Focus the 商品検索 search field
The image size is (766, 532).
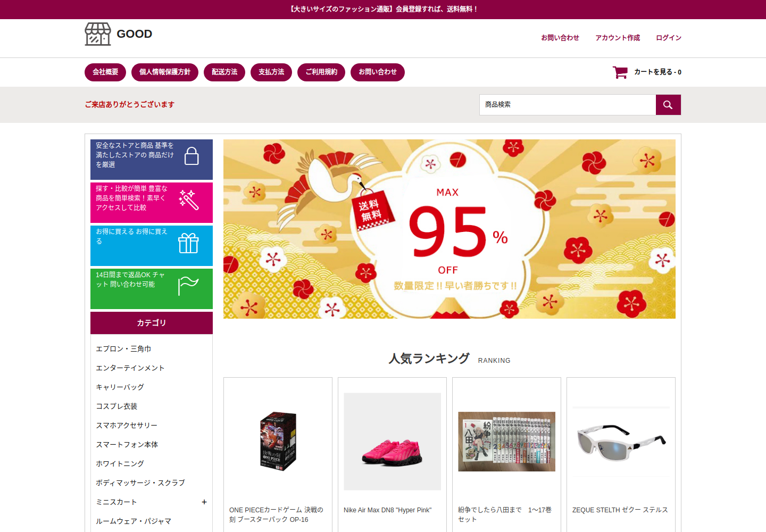click(x=568, y=105)
